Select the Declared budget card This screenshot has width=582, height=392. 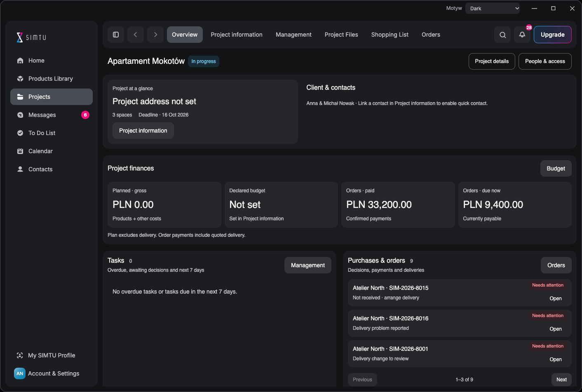(x=281, y=205)
